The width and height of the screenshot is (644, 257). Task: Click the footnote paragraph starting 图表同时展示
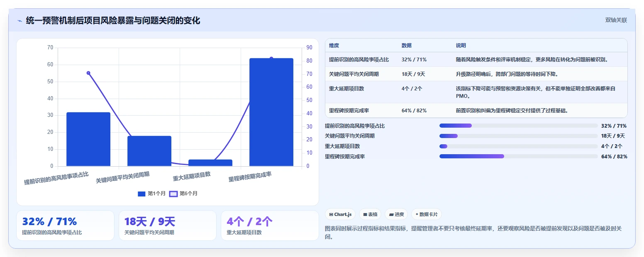[473, 233]
